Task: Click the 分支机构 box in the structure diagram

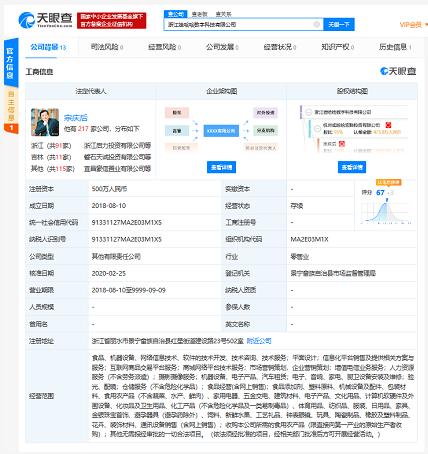Action: coord(265,131)
